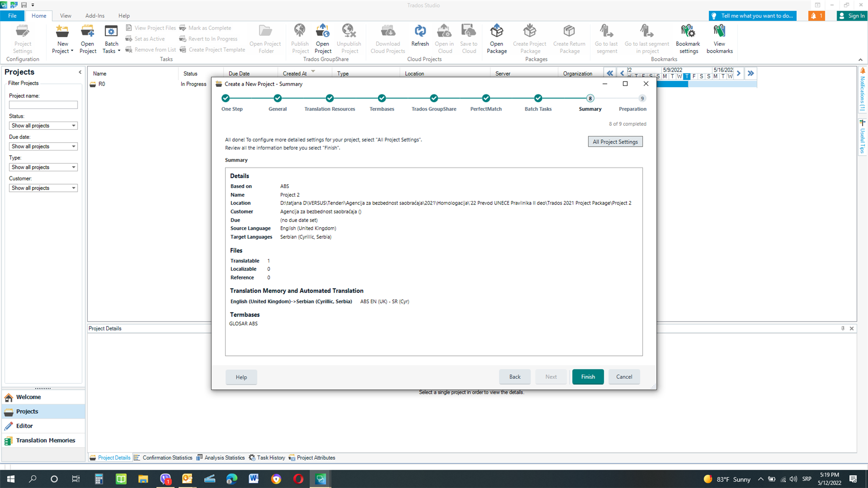Switch to the Add-Ins ribbon tab
Viewport: 868px width, 488px height.
[95, 15]
